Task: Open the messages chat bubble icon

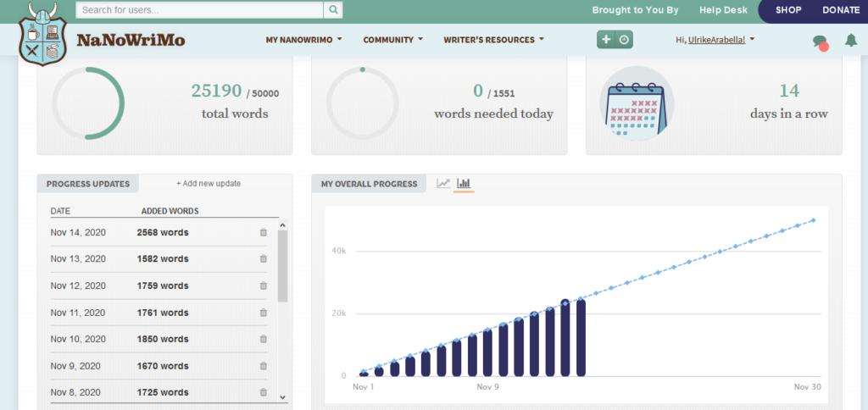Action: click(x=820, y=42)
